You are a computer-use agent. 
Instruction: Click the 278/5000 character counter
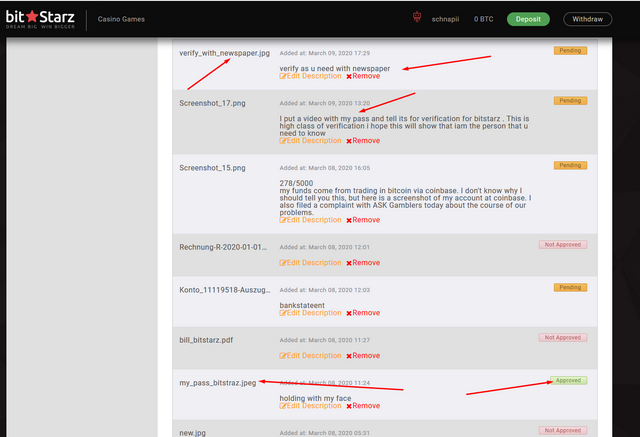tap(296, 183)
